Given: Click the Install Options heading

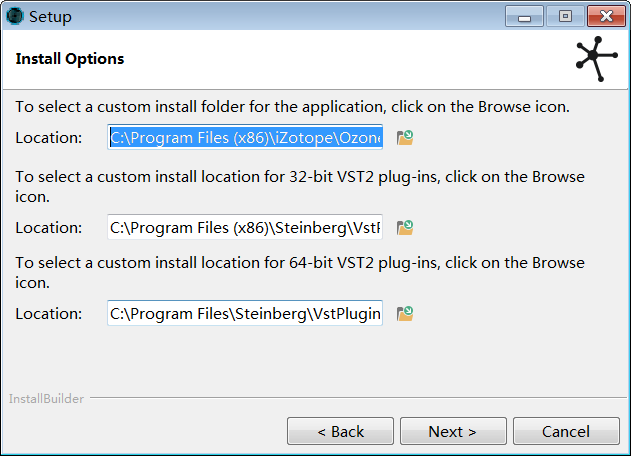Looking at the screenshot, I should [70, 59].
